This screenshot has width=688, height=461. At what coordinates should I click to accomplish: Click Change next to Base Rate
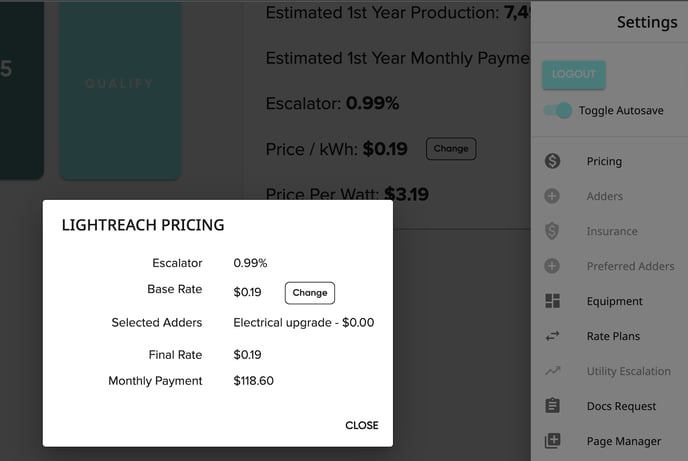[310, 293]
